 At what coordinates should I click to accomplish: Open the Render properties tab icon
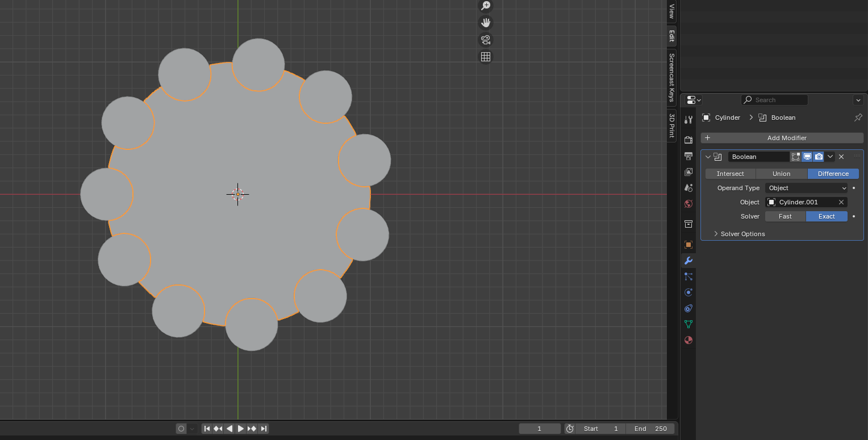click(x=688, y=140)
